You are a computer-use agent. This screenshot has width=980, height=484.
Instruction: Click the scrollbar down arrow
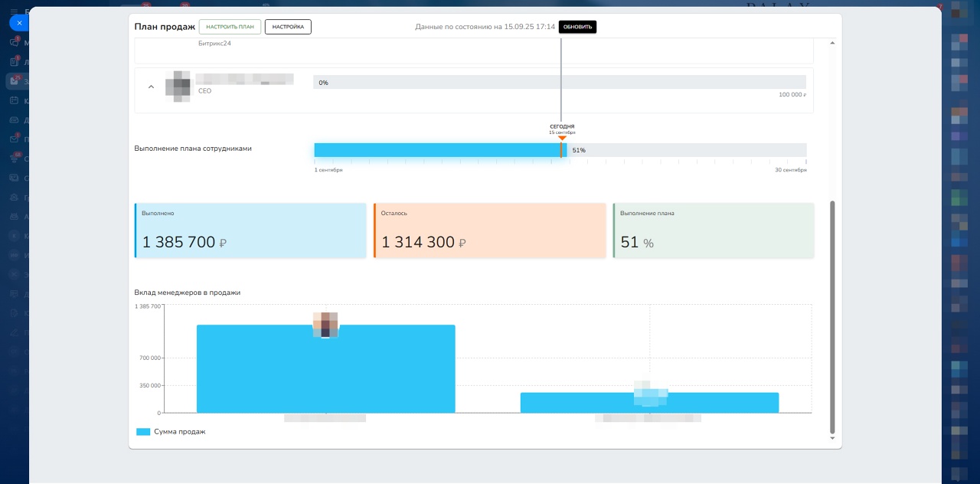coord(832,439)
